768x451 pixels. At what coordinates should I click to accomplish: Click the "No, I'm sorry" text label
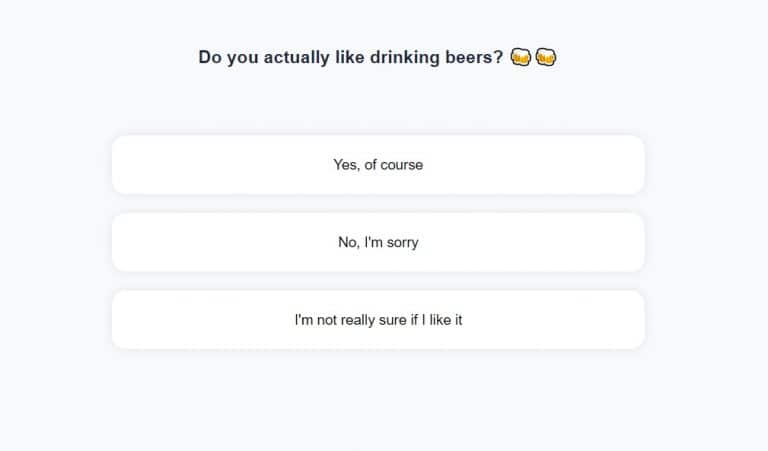378,242
